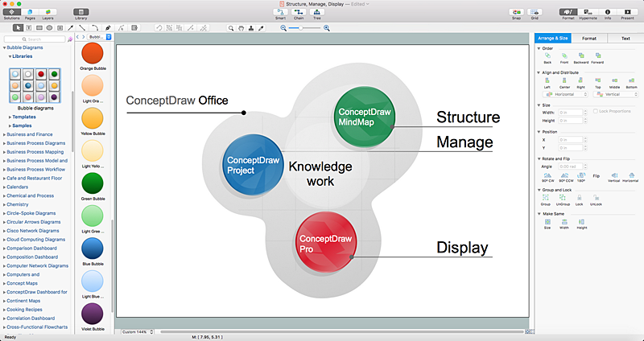
Task: Collapse the Rotate and Flip section
Action: click(x=539, y=158)
